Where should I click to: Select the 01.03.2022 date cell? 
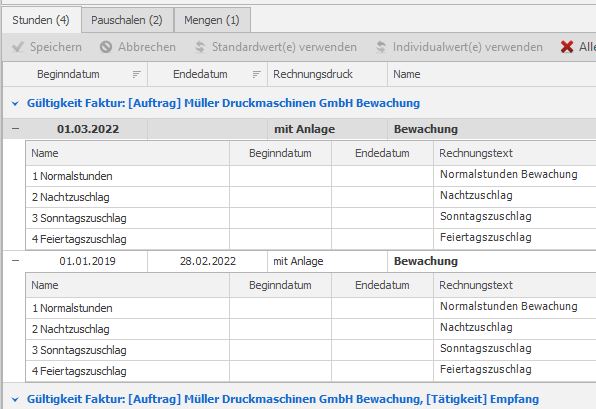[x=88, y=129]
